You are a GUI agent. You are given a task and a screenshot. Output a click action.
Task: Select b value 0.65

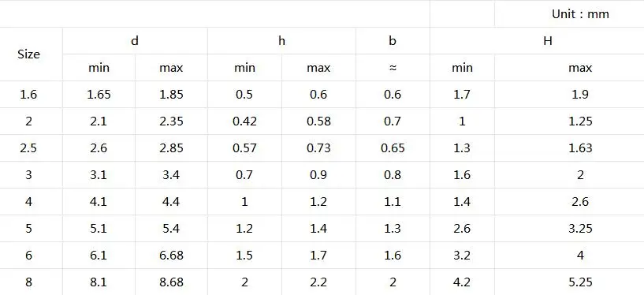point(393,148)
